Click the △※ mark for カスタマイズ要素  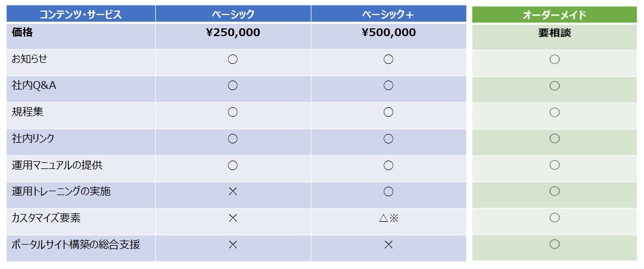389,218
